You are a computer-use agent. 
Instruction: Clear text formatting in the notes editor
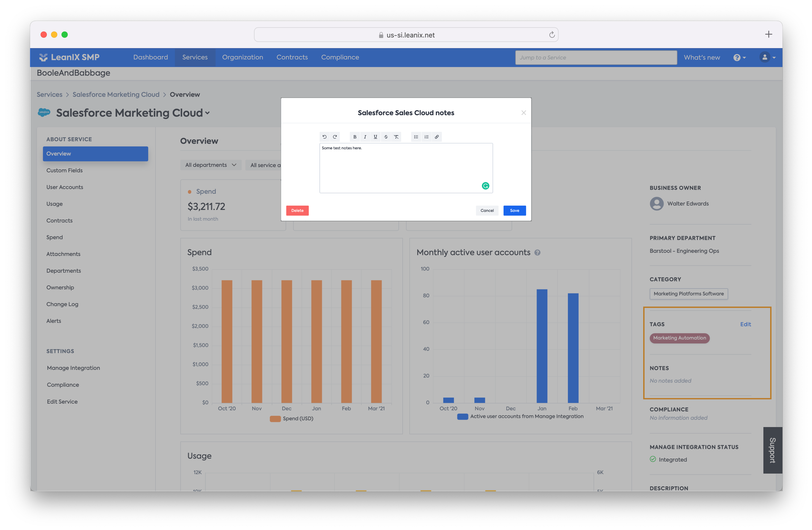396,137
